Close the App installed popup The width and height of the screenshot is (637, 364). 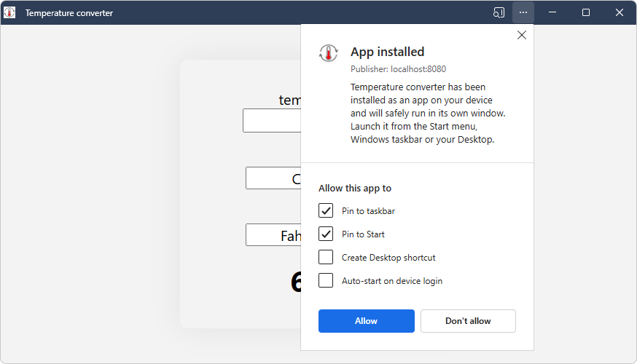522,35
